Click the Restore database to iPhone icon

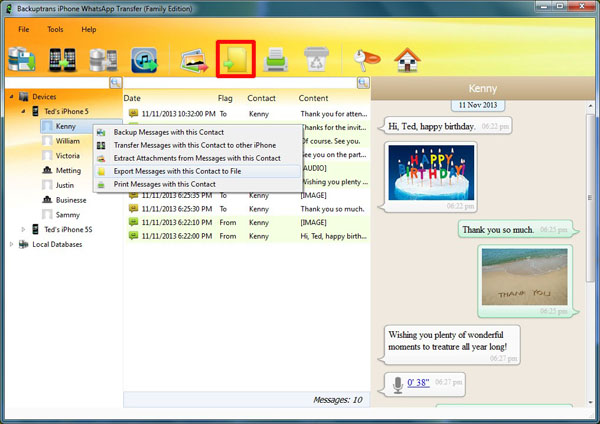click(x=103, y=60)
